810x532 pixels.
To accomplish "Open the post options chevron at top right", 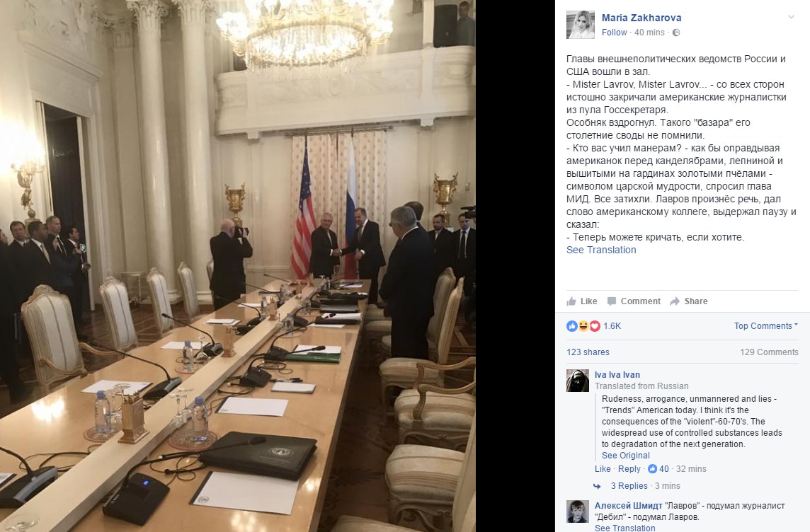I will click(x=791, y=17).
